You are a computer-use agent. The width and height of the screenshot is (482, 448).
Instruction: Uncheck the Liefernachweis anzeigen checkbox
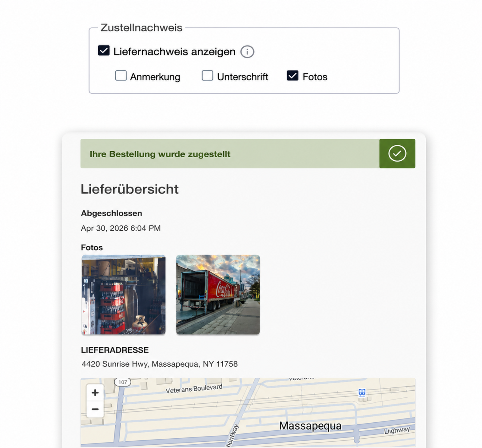[x=104, y=51]
